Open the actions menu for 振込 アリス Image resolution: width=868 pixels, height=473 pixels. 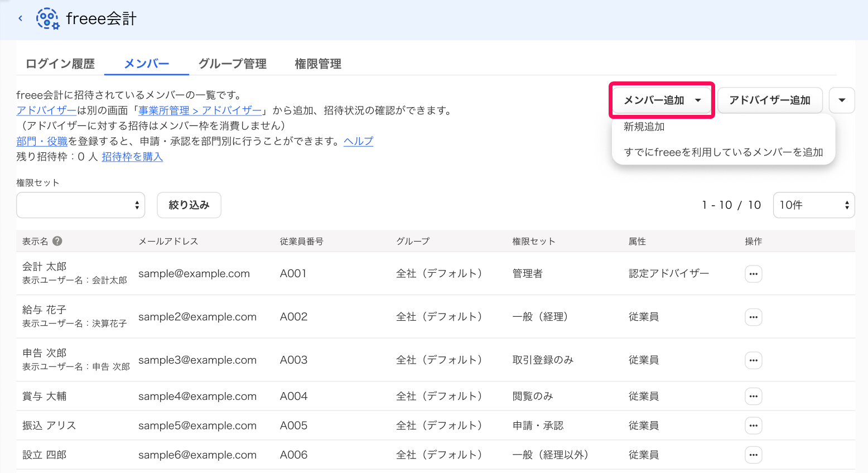[753, 426]
